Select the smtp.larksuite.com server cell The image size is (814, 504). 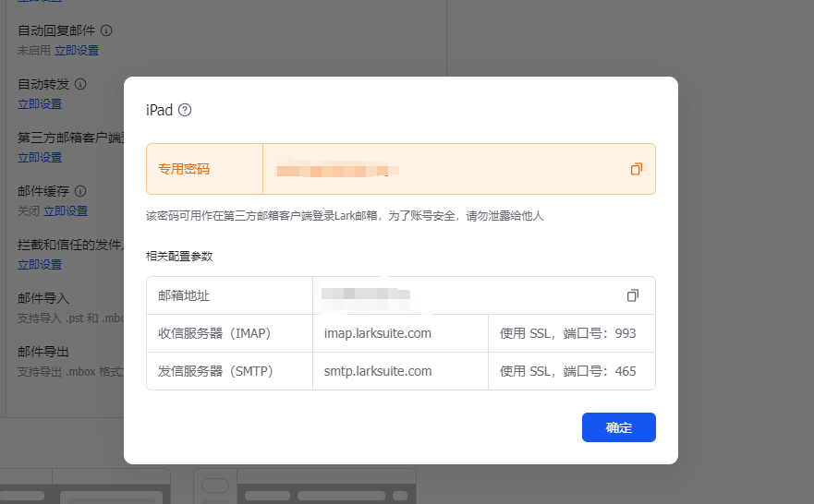(400, 371)
